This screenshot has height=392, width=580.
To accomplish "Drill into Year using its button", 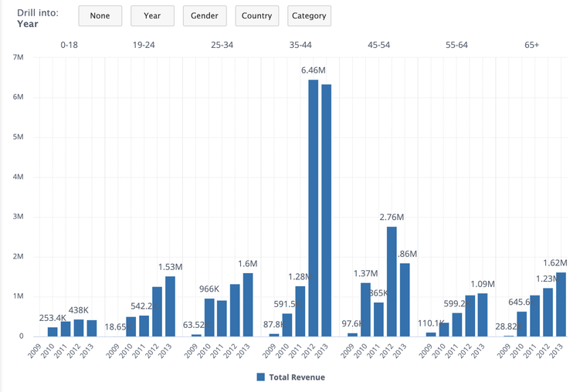I will pyautogui.click(x=152, y=15).
